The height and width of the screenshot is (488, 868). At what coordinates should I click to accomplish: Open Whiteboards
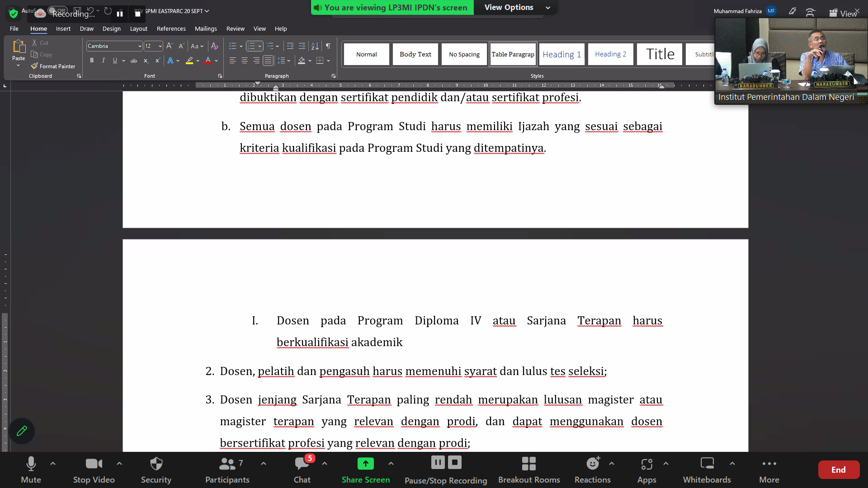[x=707, y=470]
